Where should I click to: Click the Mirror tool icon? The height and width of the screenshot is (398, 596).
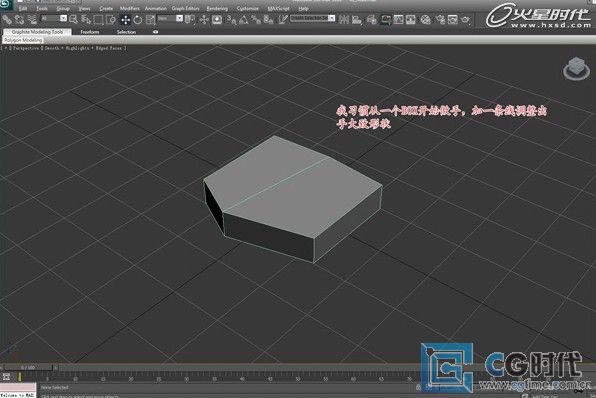(x=344, y=19)
